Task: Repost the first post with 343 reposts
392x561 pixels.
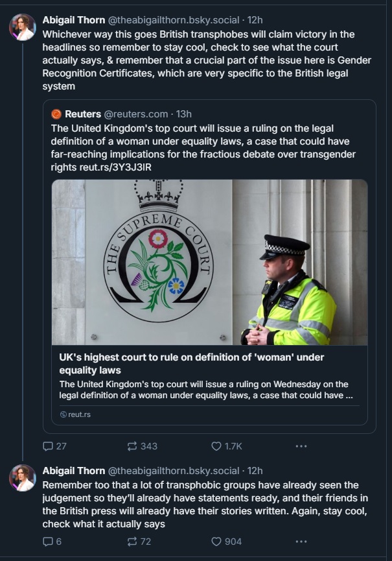Action: [132, 446]
